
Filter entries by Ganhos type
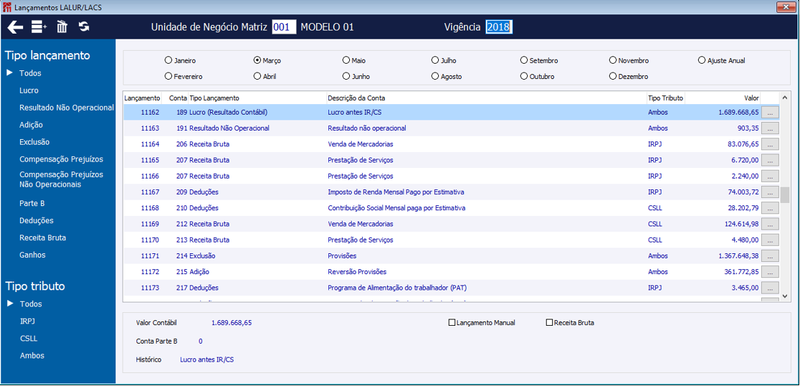pos(32,255)
